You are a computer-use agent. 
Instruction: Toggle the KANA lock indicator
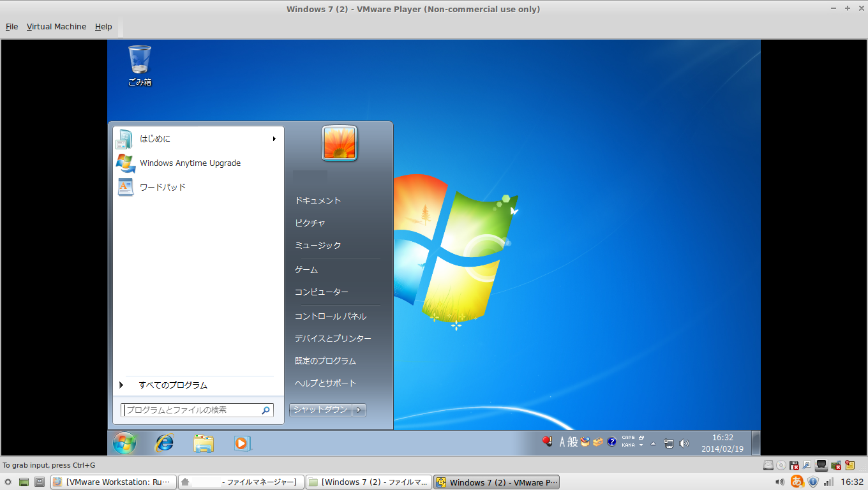pos(628,445)
